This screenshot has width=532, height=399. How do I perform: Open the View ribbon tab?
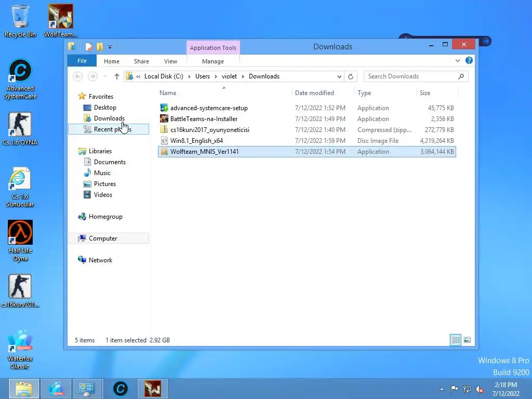170,61
